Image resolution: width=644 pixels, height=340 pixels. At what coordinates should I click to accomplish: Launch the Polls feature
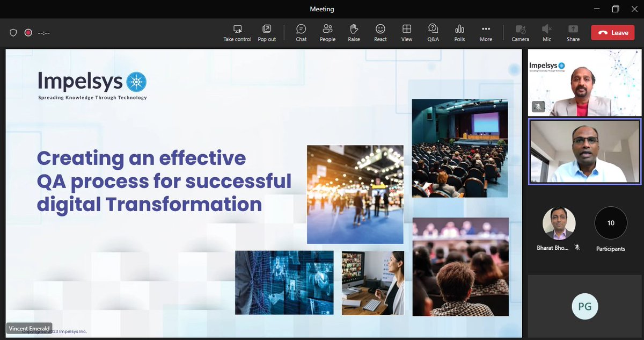coord(459,32)
